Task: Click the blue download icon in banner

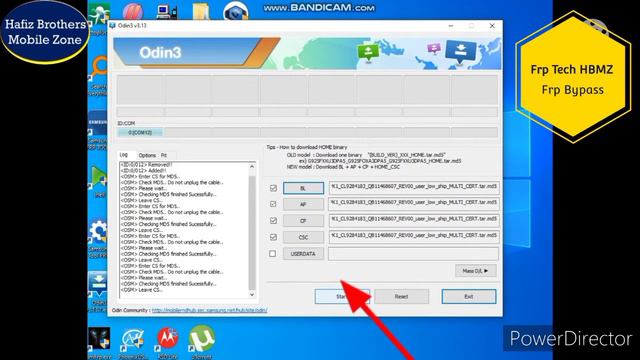Action: [x=461, y=51]
